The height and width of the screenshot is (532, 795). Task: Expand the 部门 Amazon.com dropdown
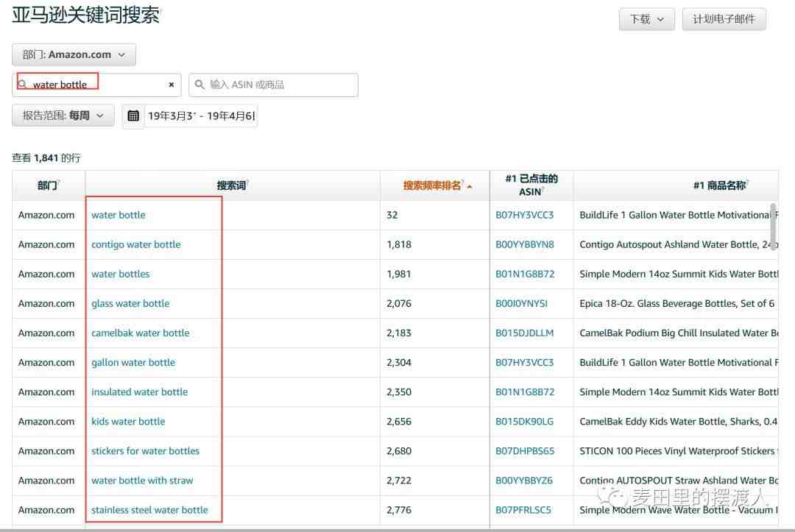coord(74,54)
